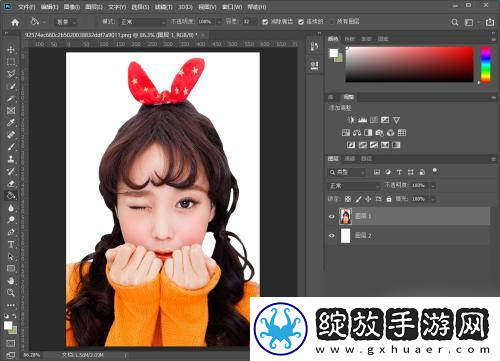The width and height of the screenshot is (500, 361).
Task: Open the 前景 fill source dropdown
Action: [66, 22]
